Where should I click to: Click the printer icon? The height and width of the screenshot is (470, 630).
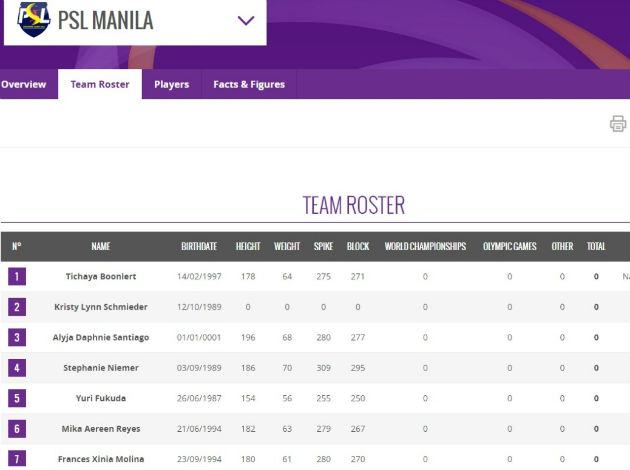(x=618, y=124)
